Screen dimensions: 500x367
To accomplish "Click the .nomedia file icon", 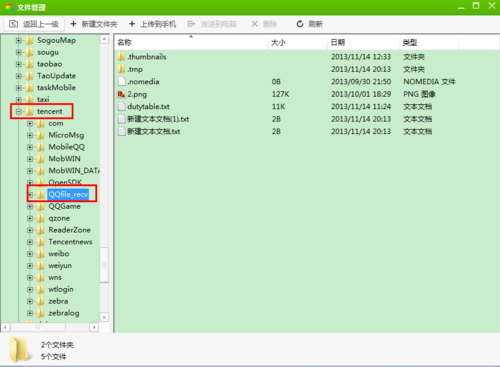I will pos(121,82).
